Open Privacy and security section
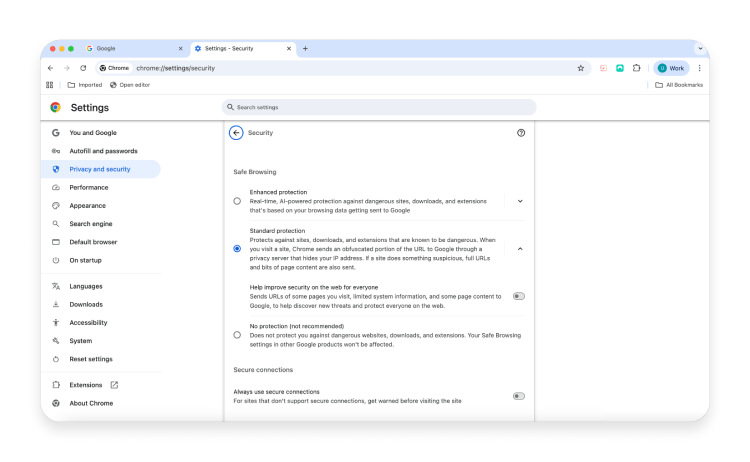 [101, 169]
